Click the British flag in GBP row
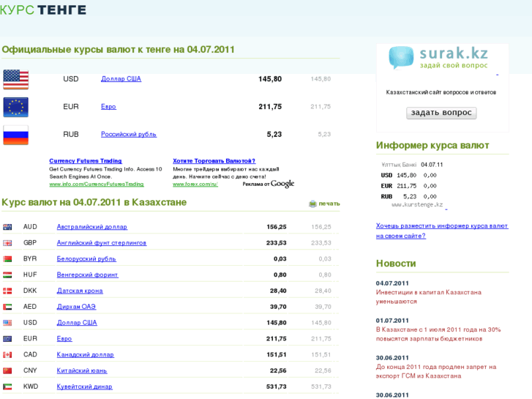The width and height of the screenshot is (532, 399). 7,243
